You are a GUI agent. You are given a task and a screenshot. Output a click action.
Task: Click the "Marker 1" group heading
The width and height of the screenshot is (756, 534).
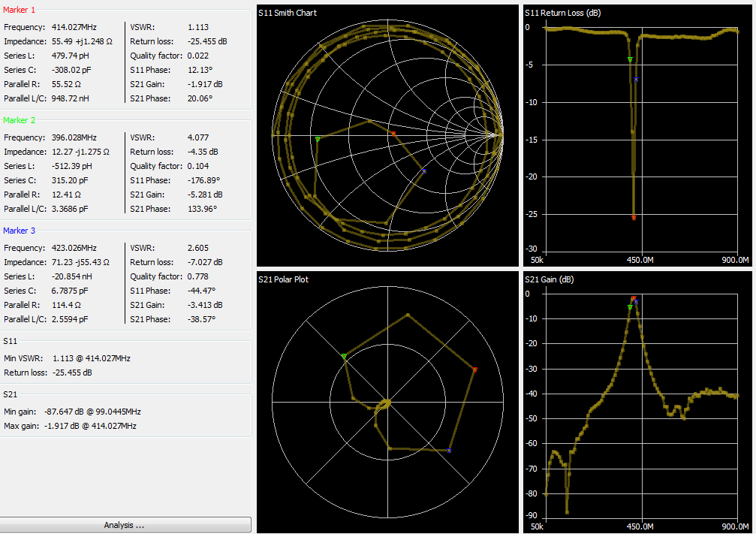(x=20, y=10)
